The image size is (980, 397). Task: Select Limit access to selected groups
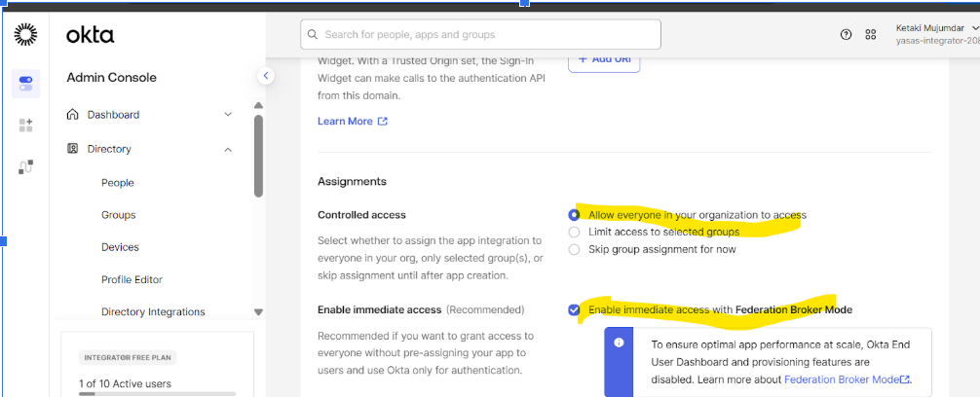tap(575, 232)
